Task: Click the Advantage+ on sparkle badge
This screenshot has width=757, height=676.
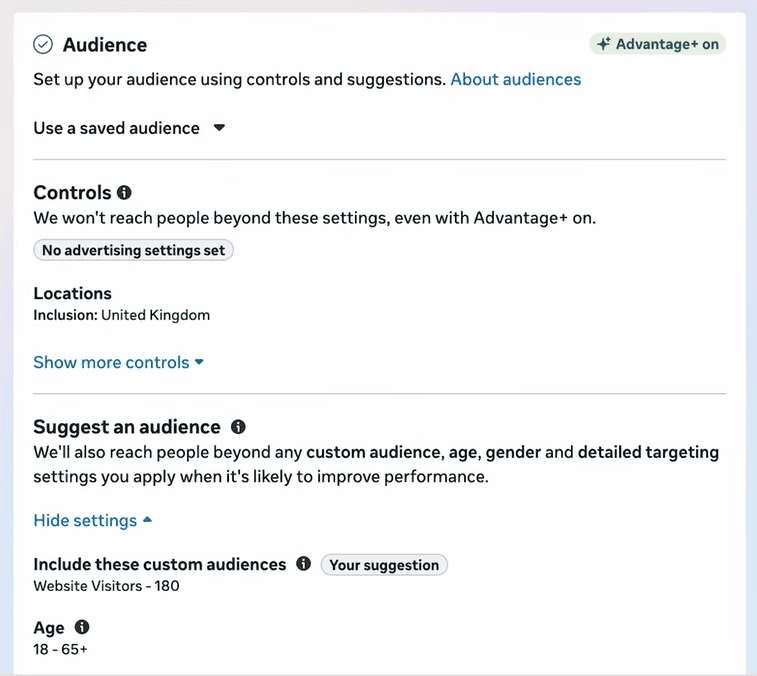Action: point(657,44)
